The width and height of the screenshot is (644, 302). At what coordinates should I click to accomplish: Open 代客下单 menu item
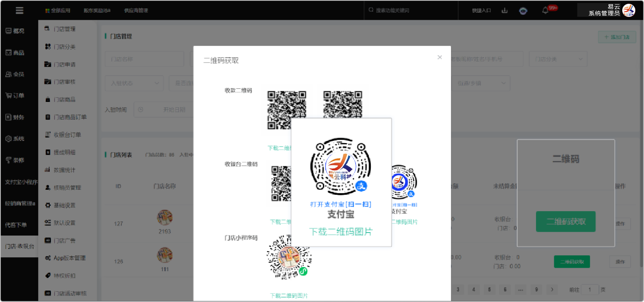click(16, 225)
